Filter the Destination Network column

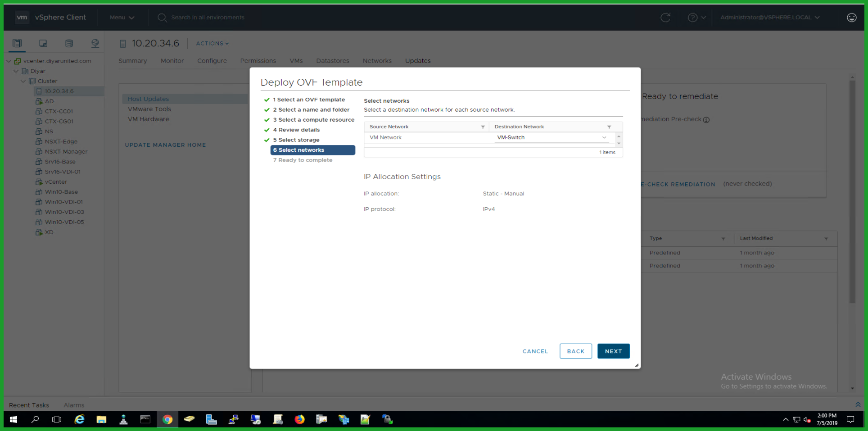609,127
